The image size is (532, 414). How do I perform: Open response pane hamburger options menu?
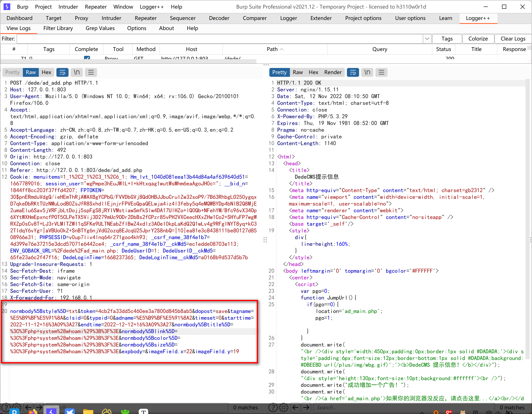tap(381, 72)
